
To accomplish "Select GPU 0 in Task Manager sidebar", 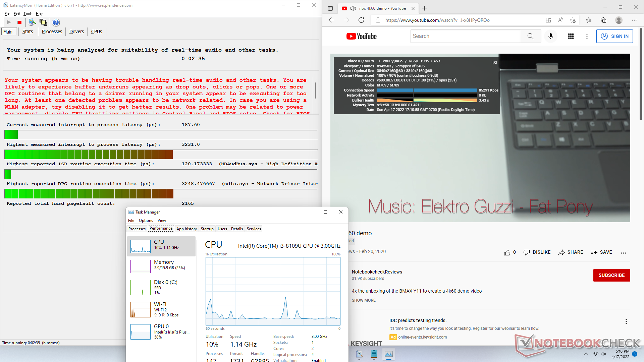I will point(161,332).
